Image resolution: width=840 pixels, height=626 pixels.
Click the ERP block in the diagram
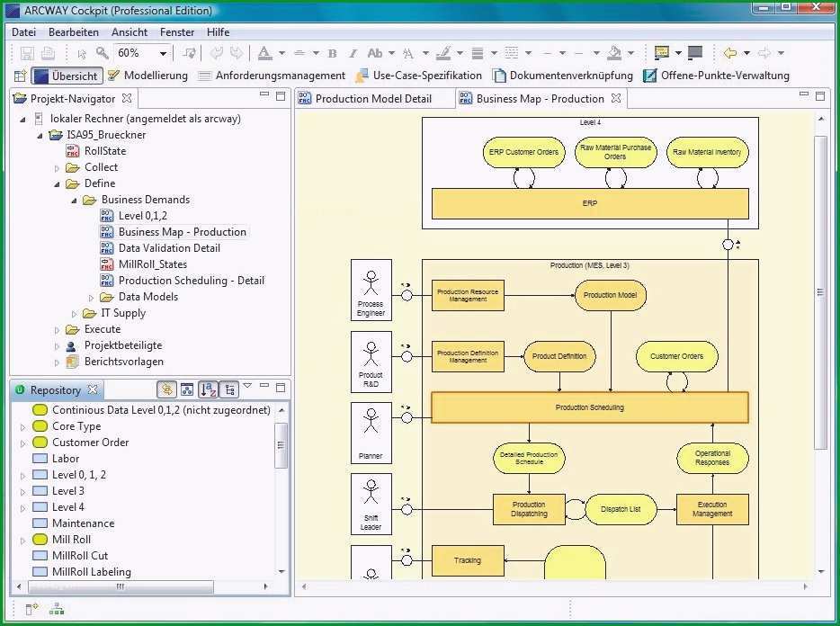(x=590, y=203)
